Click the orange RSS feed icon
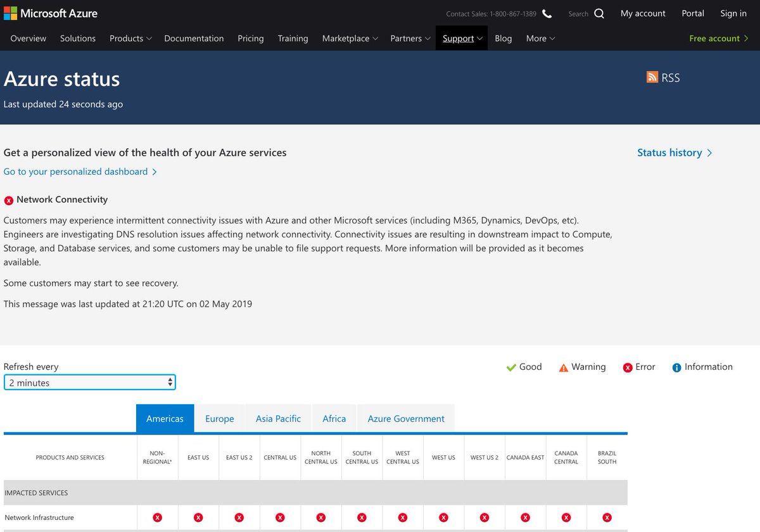The image size is (760, 532). tap(652, 77)
